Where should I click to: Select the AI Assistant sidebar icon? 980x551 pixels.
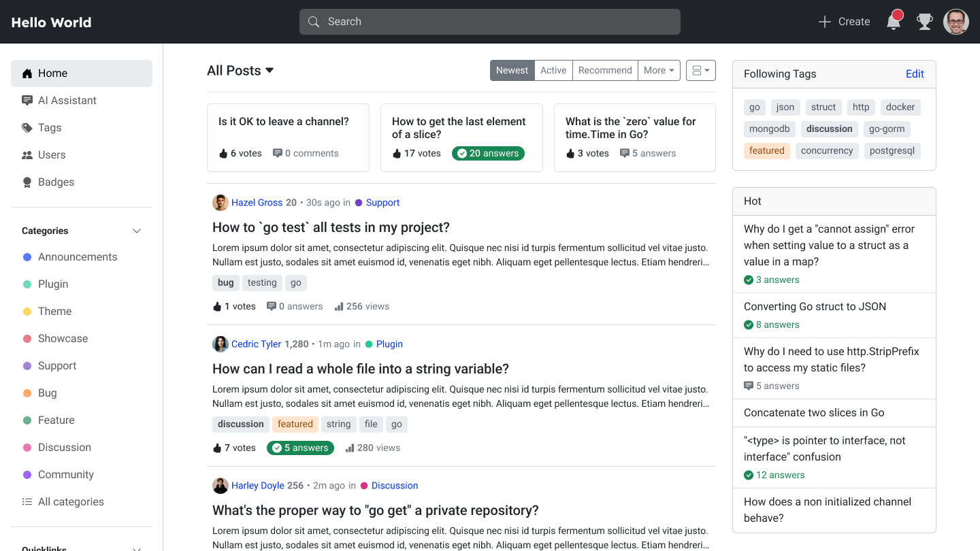27,100
